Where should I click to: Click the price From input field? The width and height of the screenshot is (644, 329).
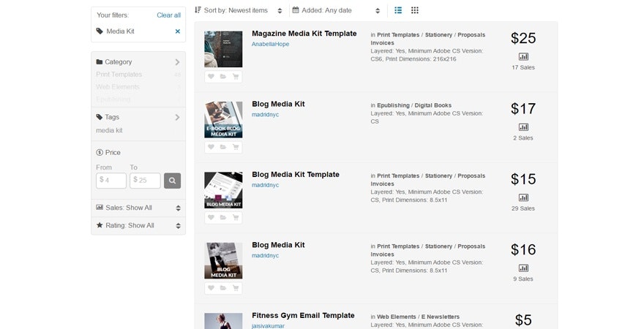click(111, 180)
